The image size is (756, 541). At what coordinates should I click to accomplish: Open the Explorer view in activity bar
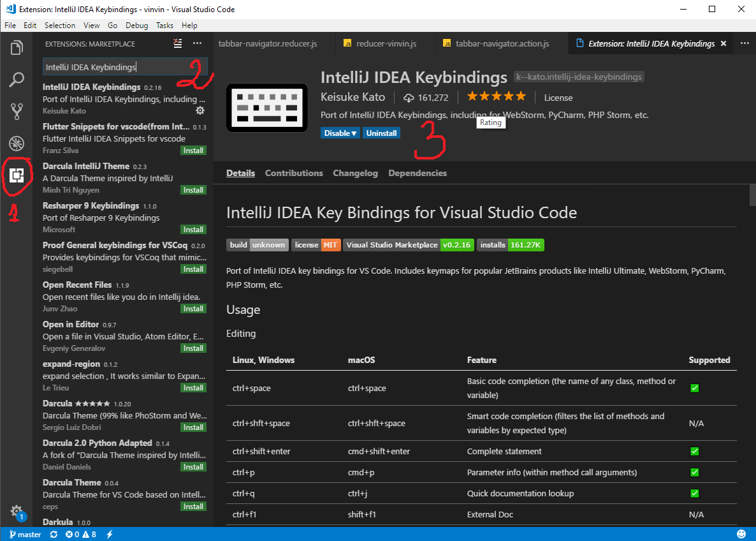point(17,48)
